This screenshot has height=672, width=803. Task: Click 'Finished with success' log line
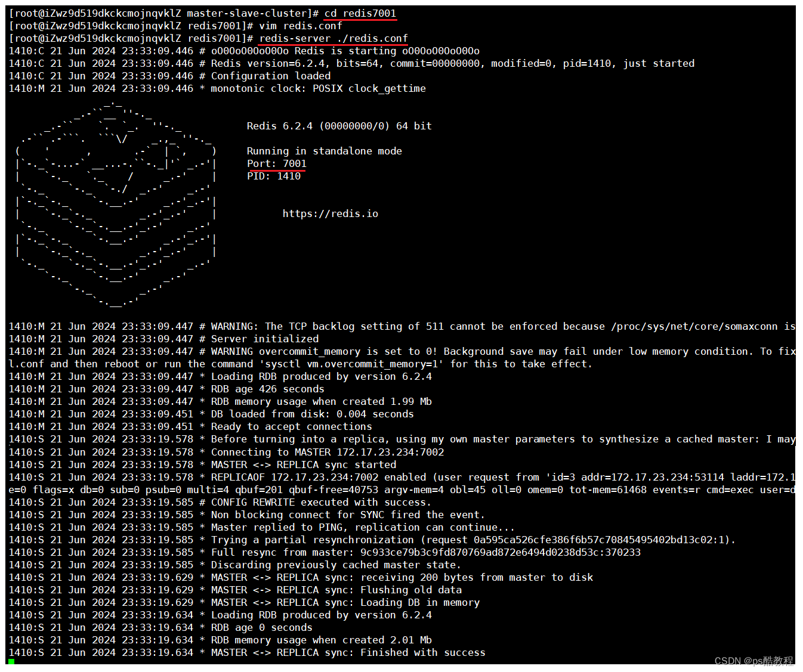point(247,652)
